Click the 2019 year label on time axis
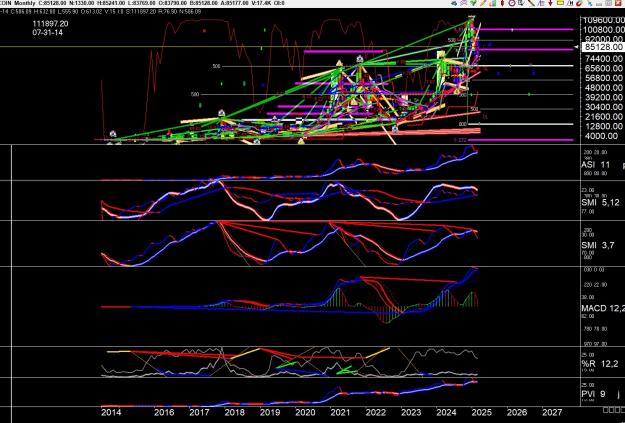 click(270, 412)
